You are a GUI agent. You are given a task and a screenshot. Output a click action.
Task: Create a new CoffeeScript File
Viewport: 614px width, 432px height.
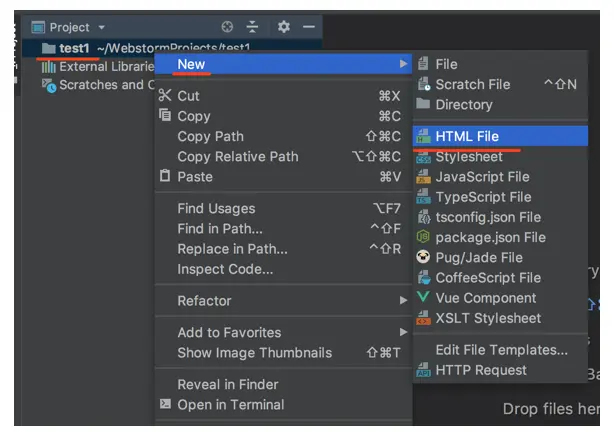click(500, 278)
